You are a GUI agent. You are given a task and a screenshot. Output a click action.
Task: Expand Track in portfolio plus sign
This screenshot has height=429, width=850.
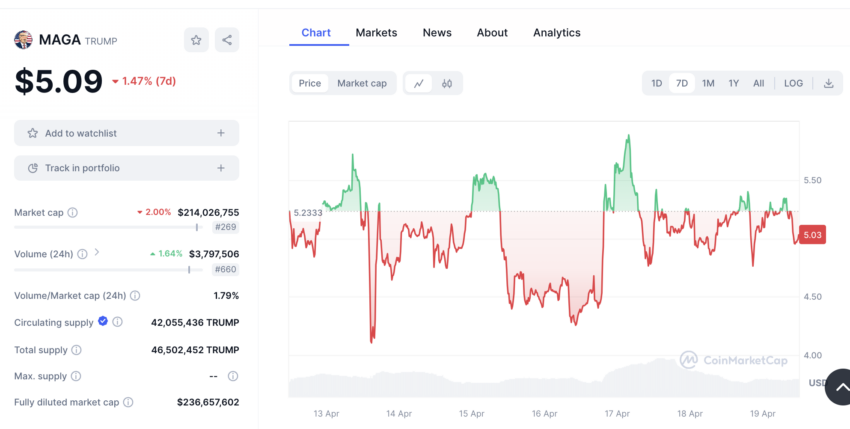pyautogui.click(x=221, y=168)
